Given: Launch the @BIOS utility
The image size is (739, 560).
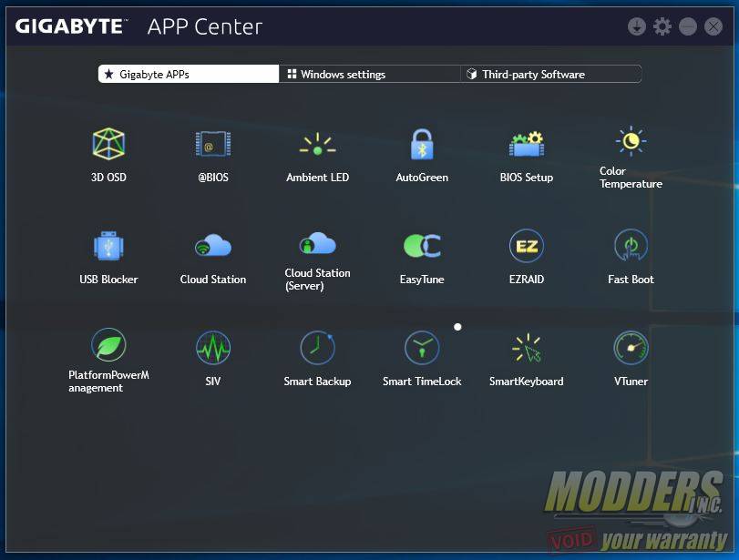Looking at the screenshot, I should (x=213, y=144).
